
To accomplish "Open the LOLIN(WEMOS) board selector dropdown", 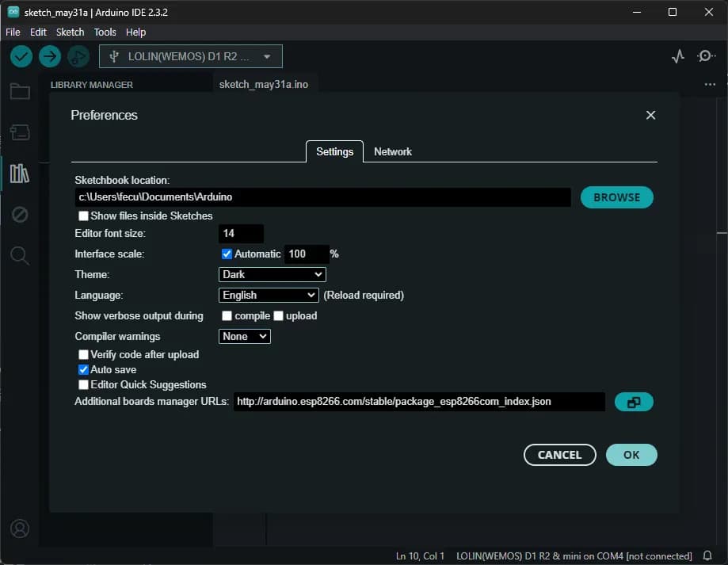I will click(x=190, y=56).
